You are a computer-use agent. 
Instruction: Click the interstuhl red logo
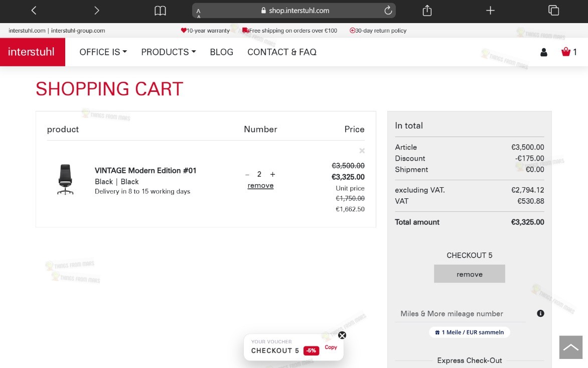[32, 52]
